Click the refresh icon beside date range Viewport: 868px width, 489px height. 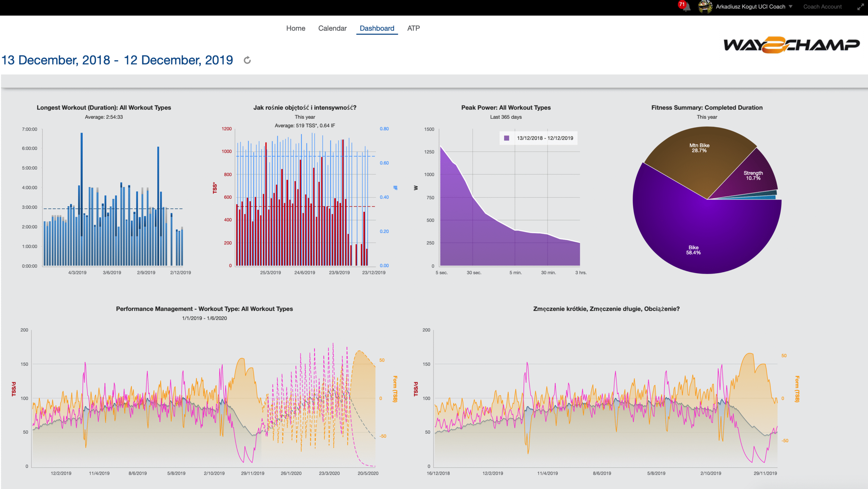click(x=247, y=60)
